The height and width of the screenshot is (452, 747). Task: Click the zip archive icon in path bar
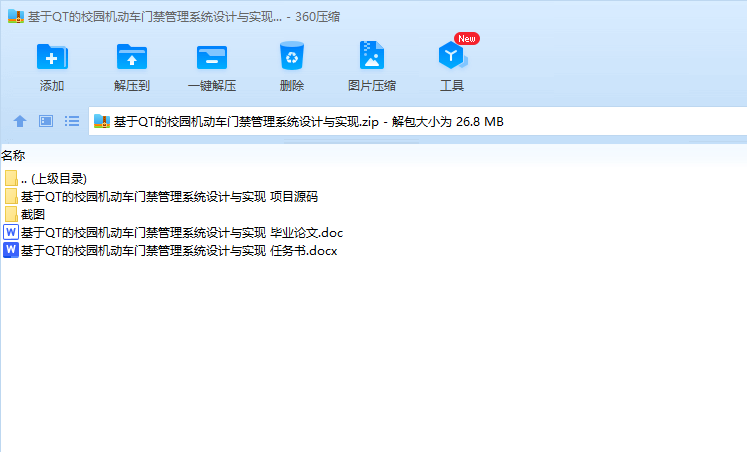[x=101, y=122]
